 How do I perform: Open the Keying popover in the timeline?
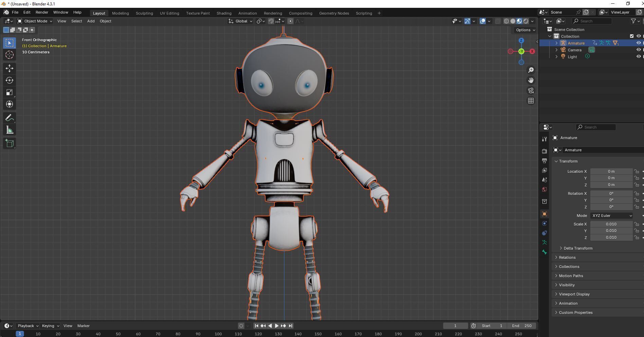click(50, 326)
